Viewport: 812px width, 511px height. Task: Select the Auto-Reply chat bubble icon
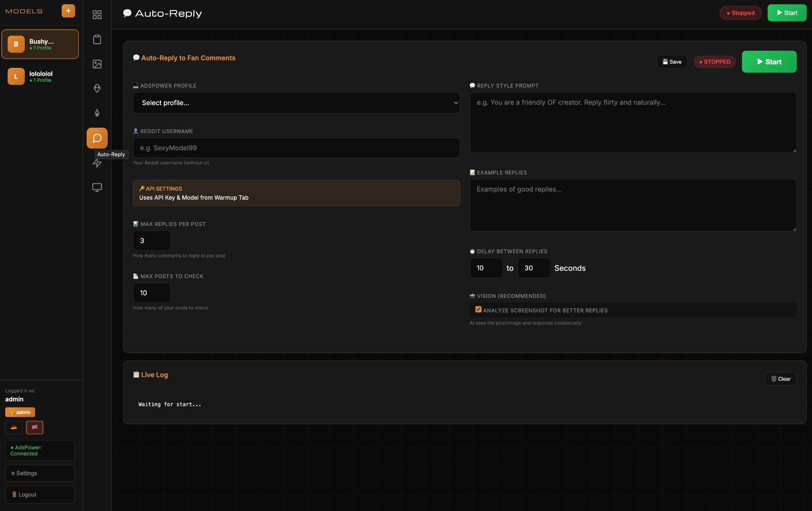click(x=97, y=138)
